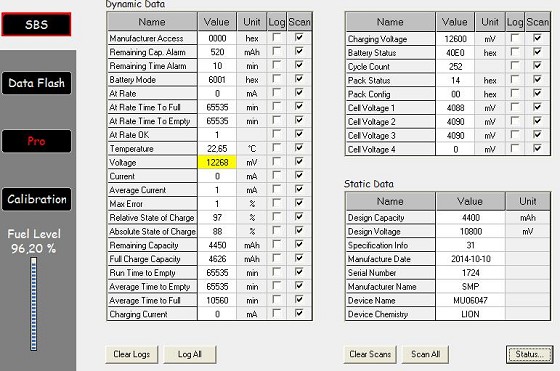This screenshot has height=371, width=560.
Task: Click the Remaining Time Alarm value 10
Action: (217, 66)
